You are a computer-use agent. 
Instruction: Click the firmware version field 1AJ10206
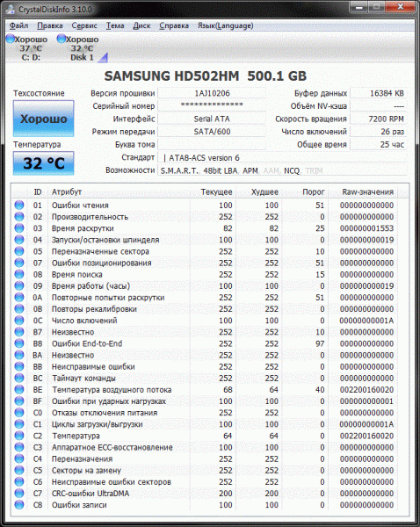coord(212,93)
